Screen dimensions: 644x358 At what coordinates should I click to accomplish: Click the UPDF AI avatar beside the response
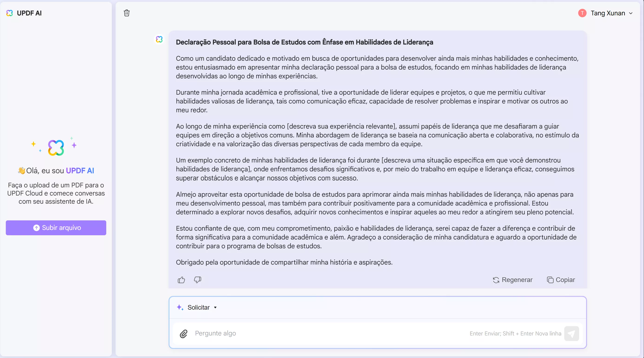[159, 39]
